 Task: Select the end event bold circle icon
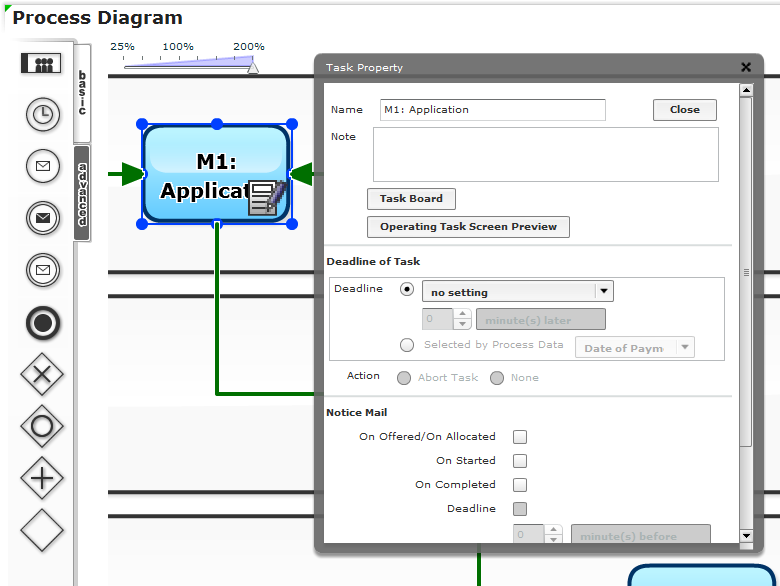tap(42, 323)
